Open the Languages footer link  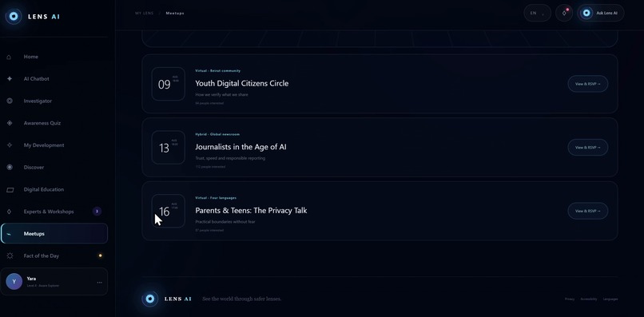[610, 299]
